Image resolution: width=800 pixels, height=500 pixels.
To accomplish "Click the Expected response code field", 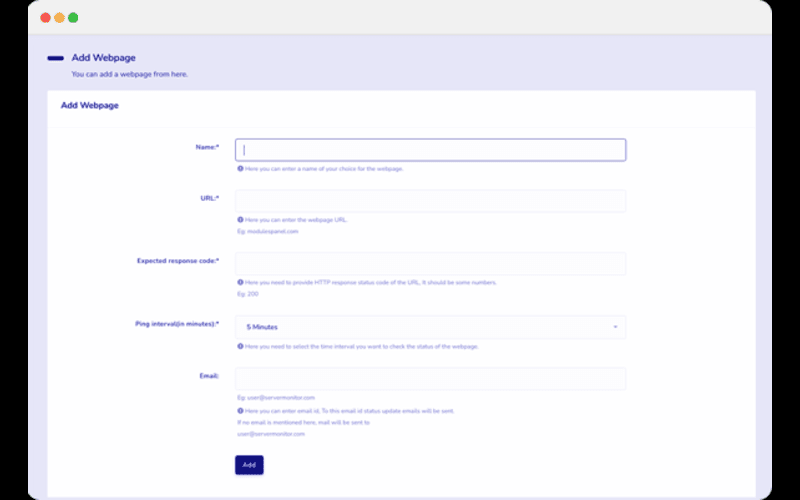I will pos(430,264).
